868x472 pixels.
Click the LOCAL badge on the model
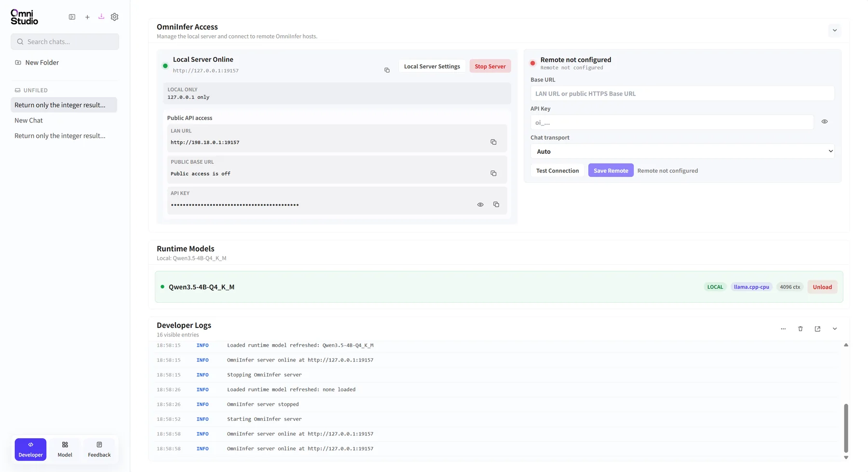715,287
